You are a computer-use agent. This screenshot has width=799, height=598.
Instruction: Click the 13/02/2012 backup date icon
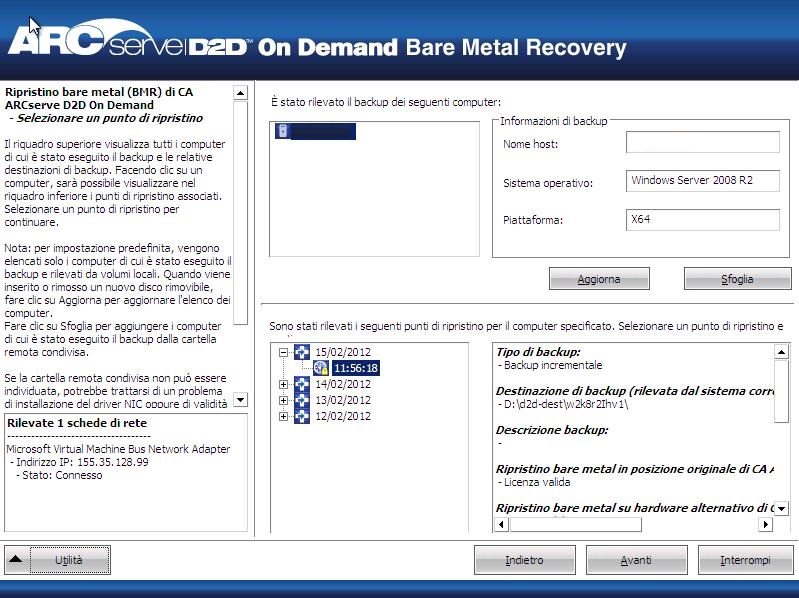[x=301, y=401]
